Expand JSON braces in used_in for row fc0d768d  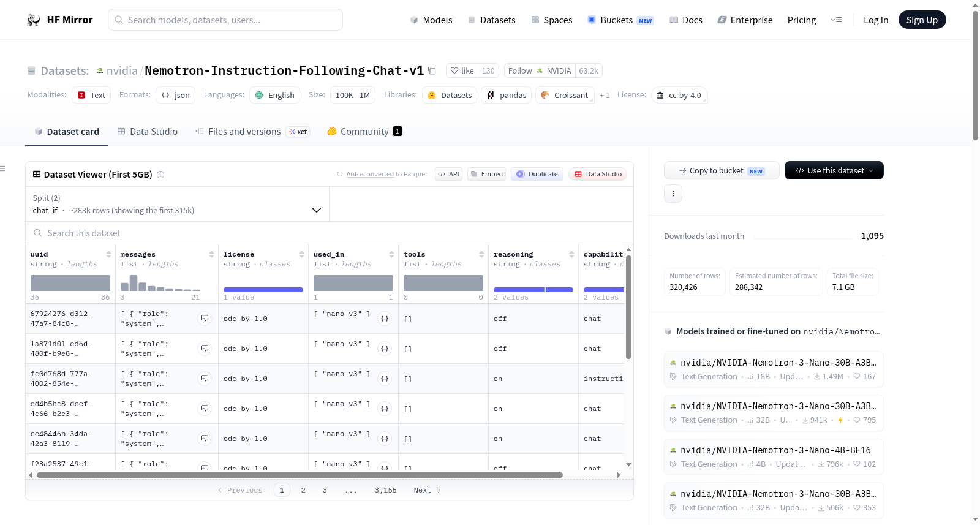pos(385,379)
